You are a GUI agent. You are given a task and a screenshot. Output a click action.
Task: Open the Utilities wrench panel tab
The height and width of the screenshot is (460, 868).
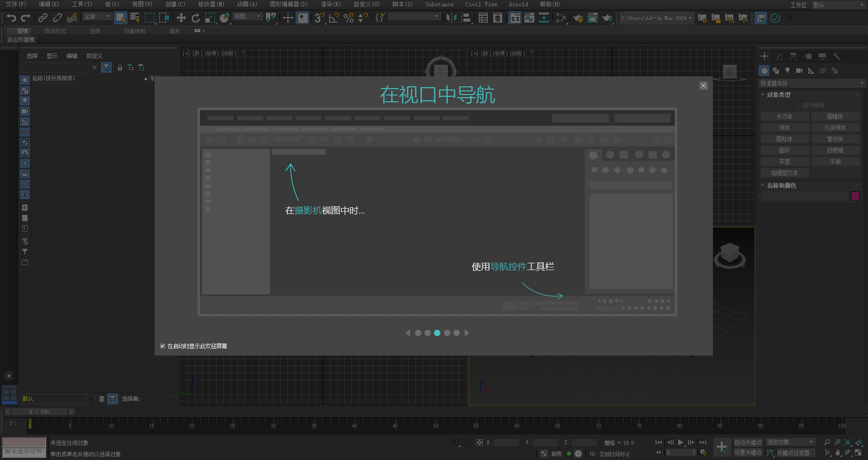click(837, 57)
